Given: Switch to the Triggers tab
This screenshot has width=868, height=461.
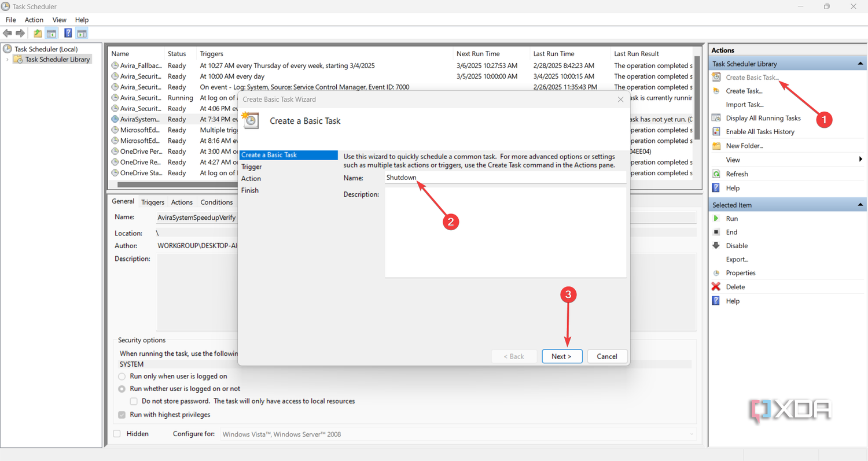Looking at the screenshot, I should coord(153,202).
